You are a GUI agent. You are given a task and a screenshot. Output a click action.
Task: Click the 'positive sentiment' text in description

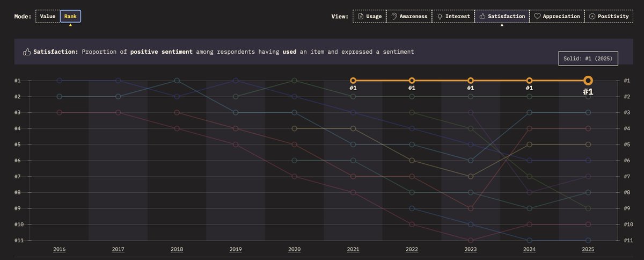click(162, 52)
